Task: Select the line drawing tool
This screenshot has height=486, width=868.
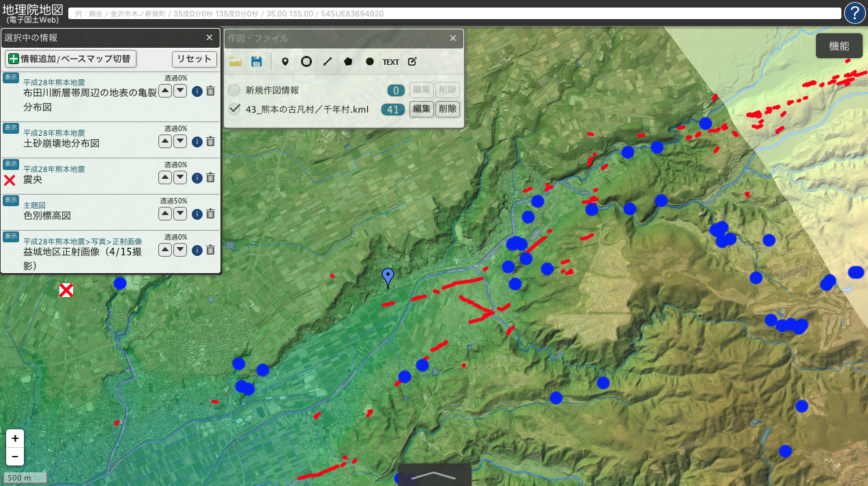Action: pyautogui.click(x=328, y=61)
